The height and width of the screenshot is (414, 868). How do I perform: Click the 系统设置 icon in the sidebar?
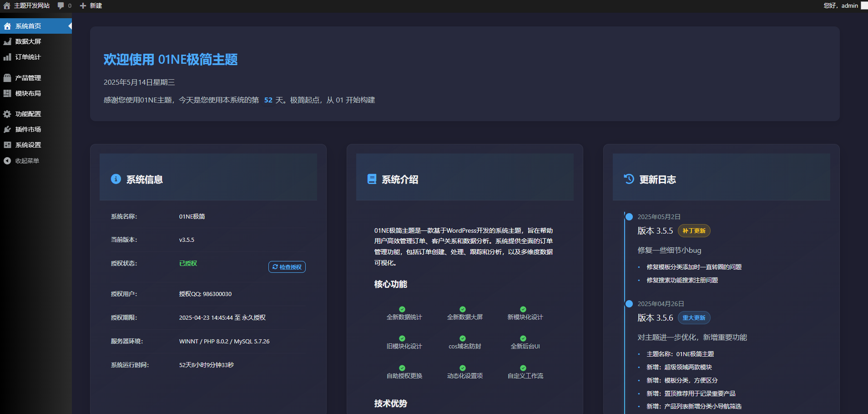click(7, 145)
